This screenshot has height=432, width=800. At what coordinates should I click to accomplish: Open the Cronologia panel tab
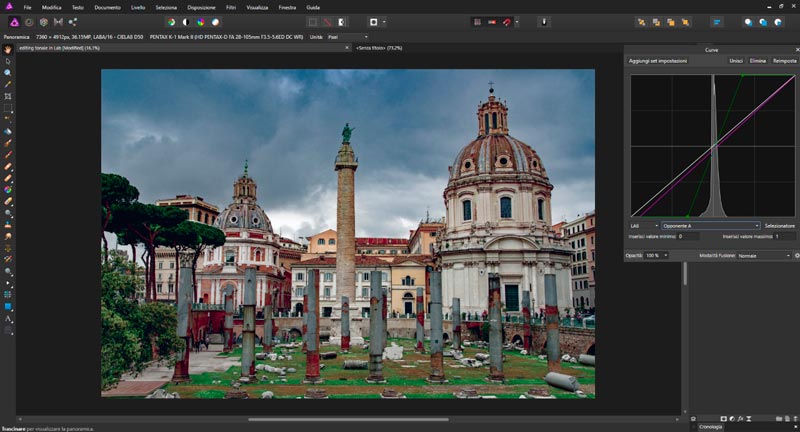tap(710, 427)
